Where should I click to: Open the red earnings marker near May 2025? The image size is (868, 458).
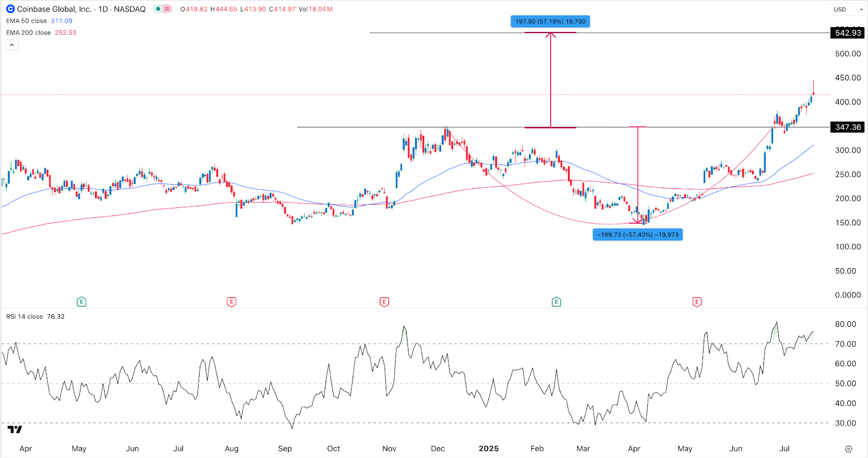pos(697,302)
